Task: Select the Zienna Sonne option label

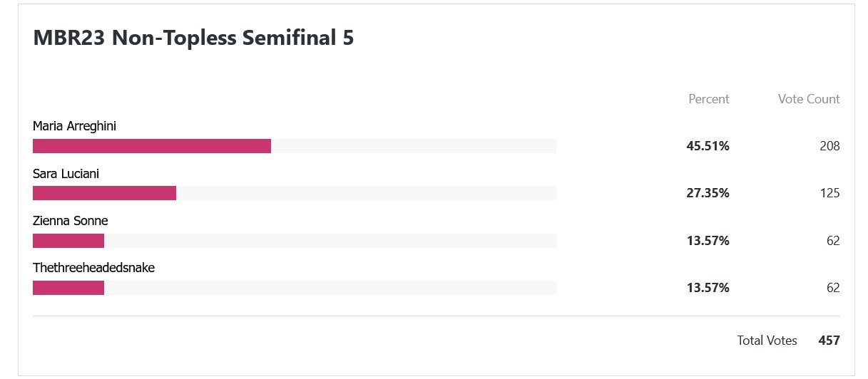Action: click(x=70, y=221)
